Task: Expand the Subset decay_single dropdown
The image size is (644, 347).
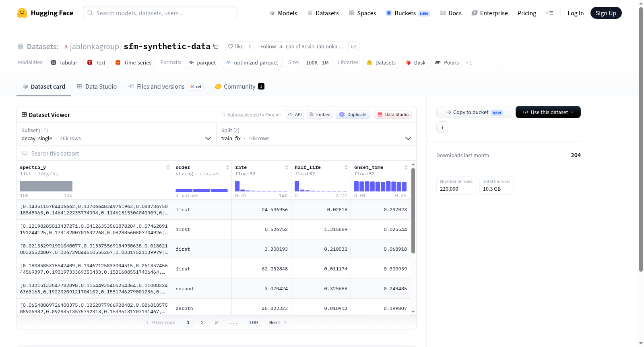Action: (x=117, y=134)
